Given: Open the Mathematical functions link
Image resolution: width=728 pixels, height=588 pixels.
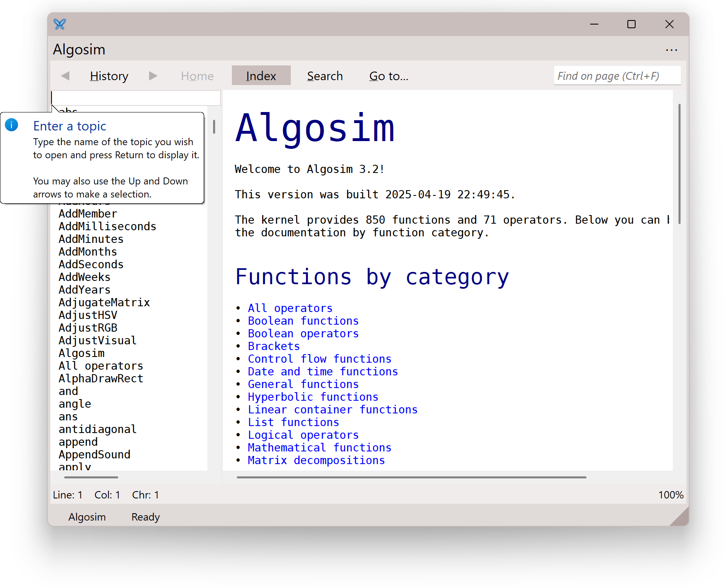Looking at the screenshot, I should (x=319, y=447).
